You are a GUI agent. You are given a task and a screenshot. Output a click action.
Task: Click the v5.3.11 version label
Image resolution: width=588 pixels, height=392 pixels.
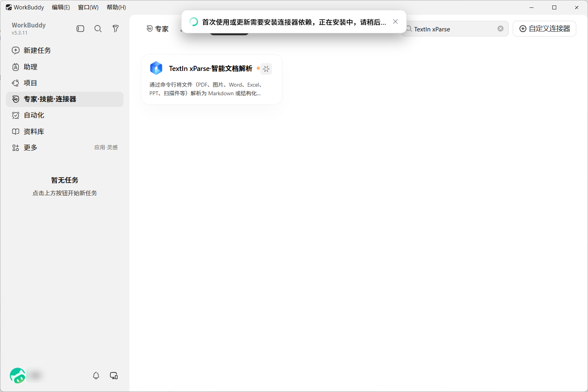click(x=20, y=33)
